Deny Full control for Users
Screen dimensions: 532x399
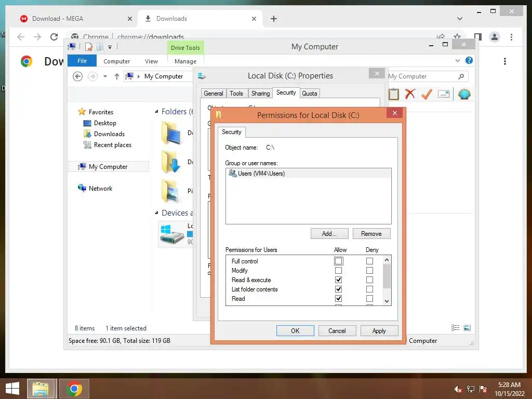[369, 261]
